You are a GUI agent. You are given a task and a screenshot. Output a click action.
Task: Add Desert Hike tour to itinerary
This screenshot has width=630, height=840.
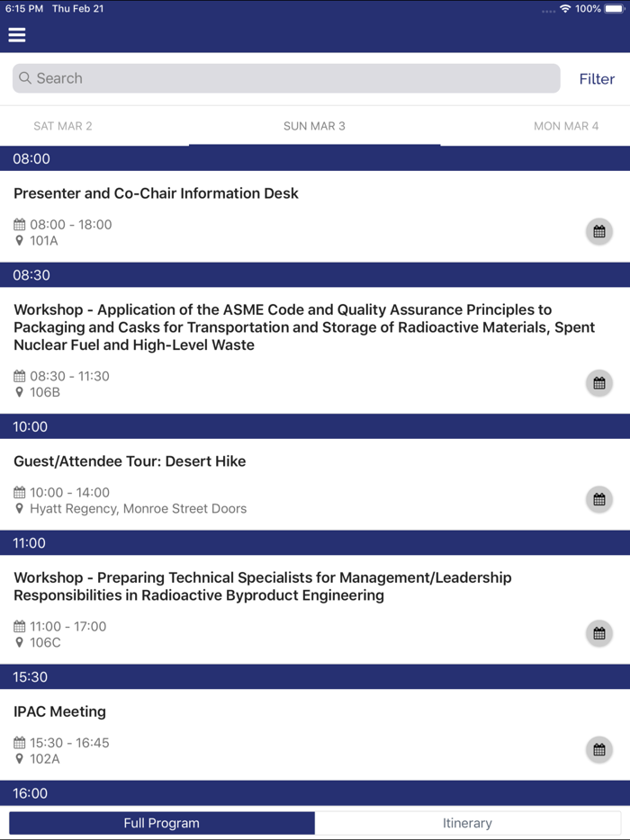598,498
